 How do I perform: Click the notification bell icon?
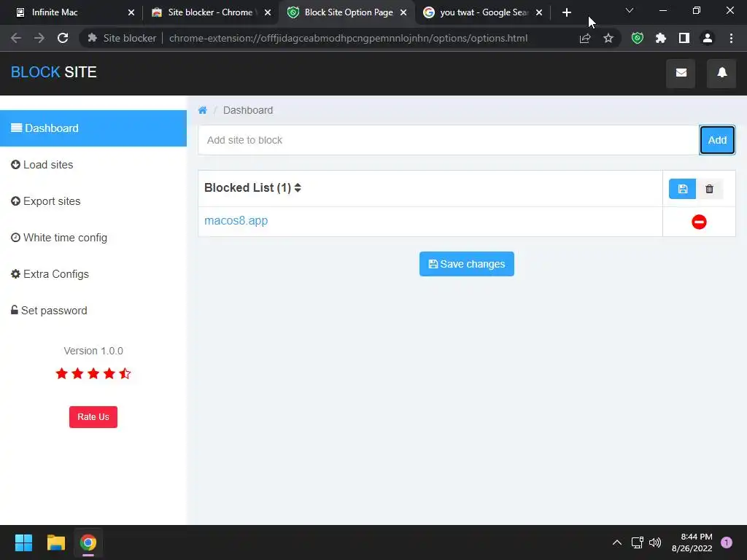coord(721,73)
